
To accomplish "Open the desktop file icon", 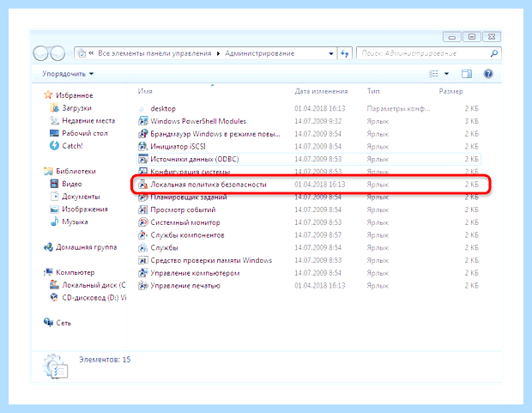I will point(142,109).
